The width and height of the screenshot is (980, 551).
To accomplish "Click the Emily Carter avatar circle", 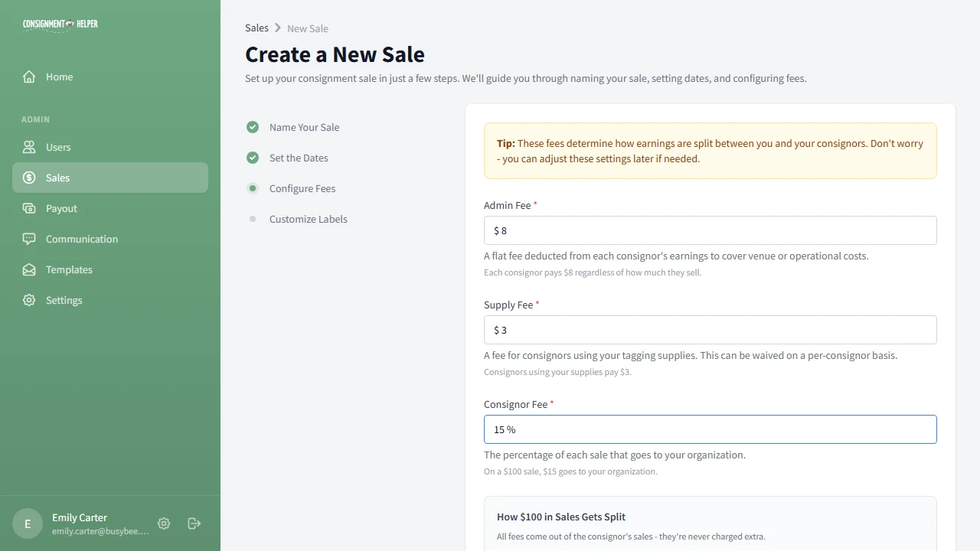I will [x=28, y=523].
